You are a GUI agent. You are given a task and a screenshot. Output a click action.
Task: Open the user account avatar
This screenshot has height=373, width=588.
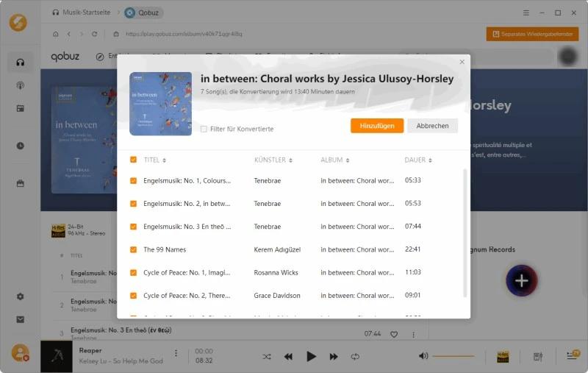tap(20, 352)
